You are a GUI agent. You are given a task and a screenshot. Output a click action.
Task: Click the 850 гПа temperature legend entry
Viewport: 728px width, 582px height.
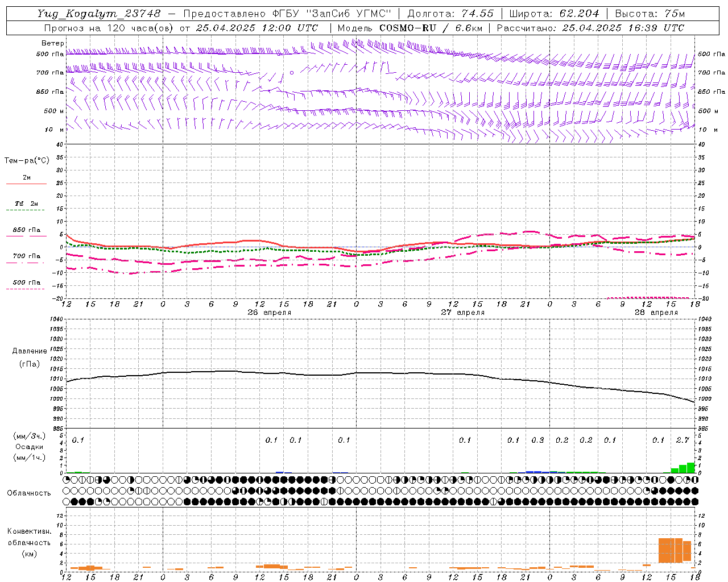pyautogui.click(x=26, y=230)
